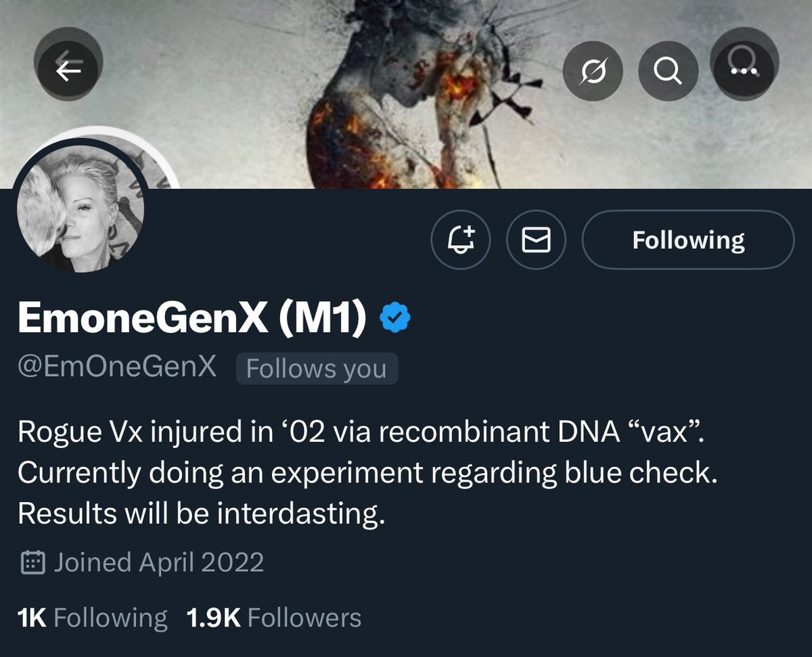Send a direct message via envelope icon
This screenshot has height=657, width=812.
point(537,240)
